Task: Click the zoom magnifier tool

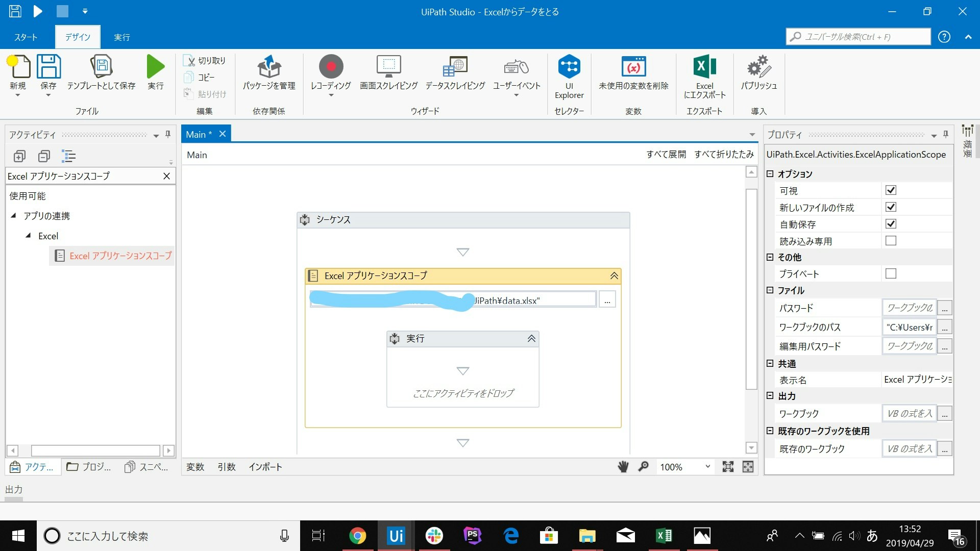Action: tap(644, 466)
